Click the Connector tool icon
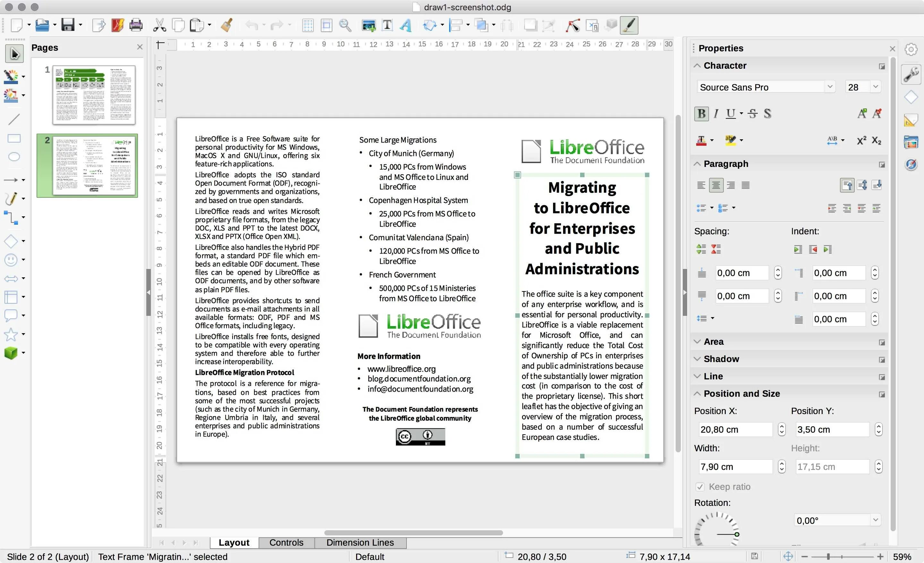Viewport: 924px width, 563px height. click(11, 217)
